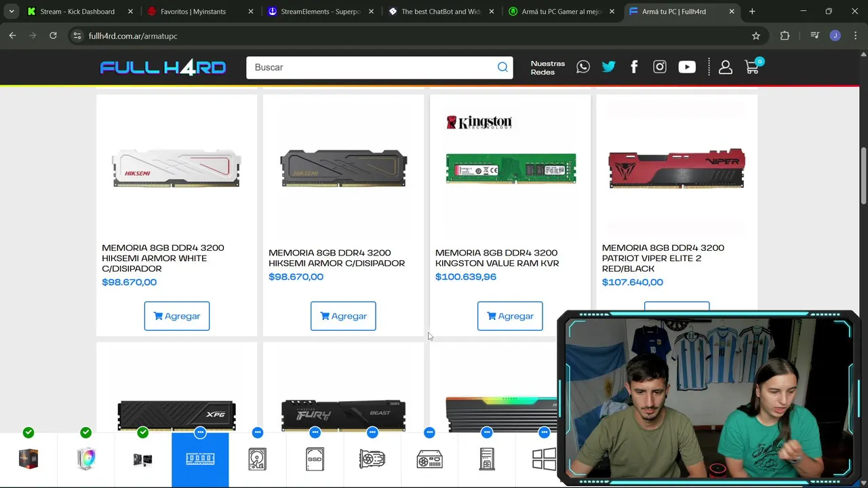Open the red Patriot Viper image
Screen dimensions: 868x488
[x=677, y=167]
